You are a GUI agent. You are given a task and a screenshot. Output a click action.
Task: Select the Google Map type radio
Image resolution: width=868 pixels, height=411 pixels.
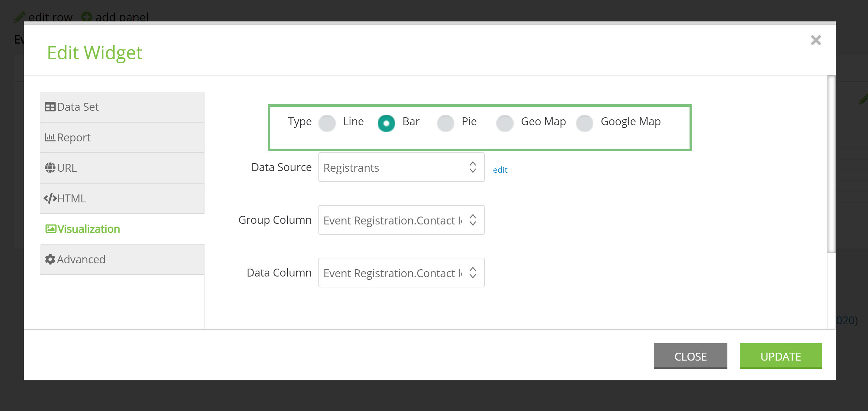[584, 123]
